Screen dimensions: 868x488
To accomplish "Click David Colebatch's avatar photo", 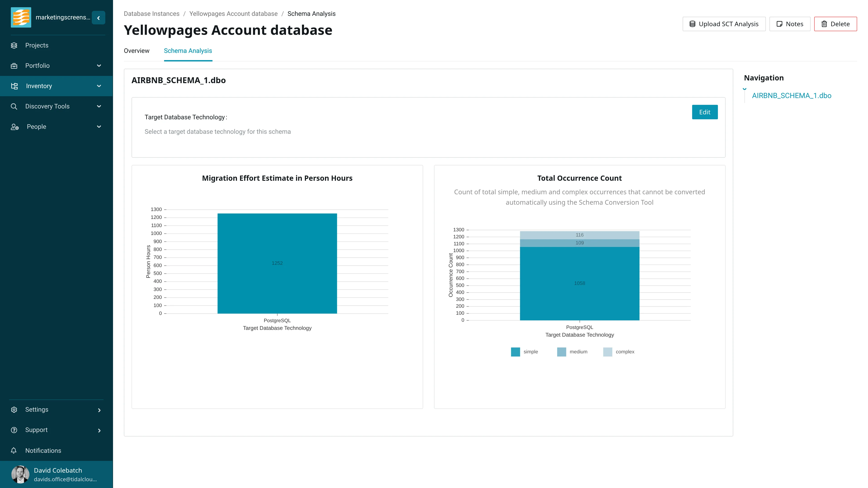I will [x=20, y=474].
